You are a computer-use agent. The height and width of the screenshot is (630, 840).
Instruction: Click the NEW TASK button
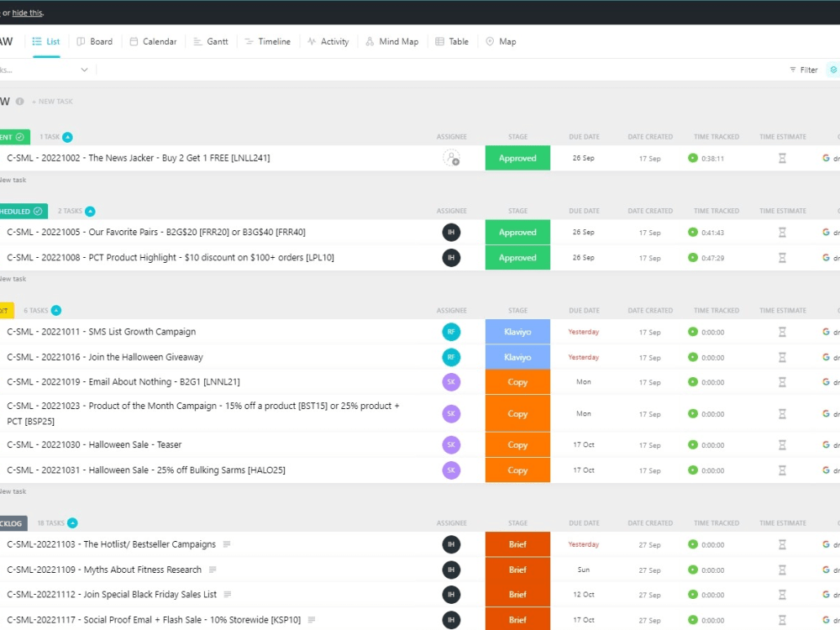coord(52,101)
